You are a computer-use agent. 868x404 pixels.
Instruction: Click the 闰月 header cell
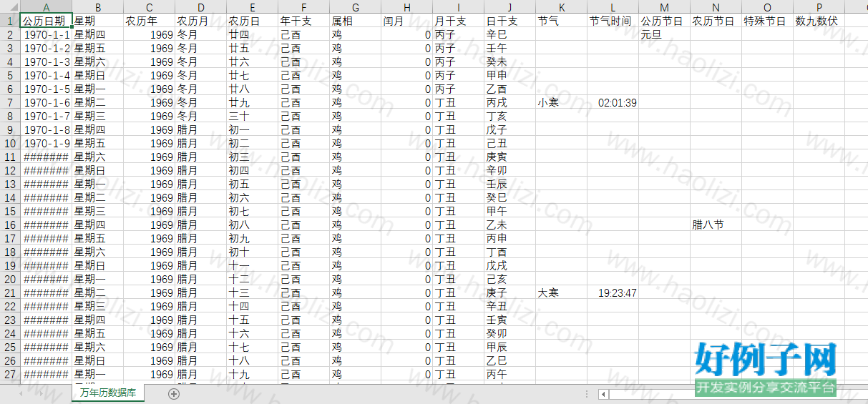tap(407, 21)
